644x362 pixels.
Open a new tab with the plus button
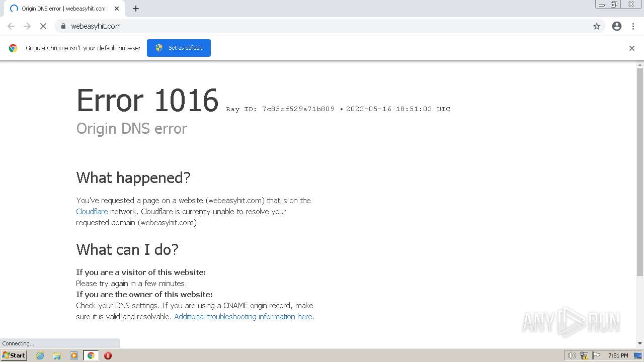coord(136,9)
